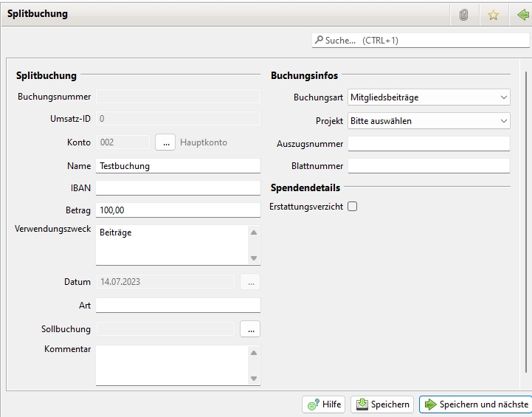Click the Blattnummer input field
The height and width of the screenshot is (417, 532).
[x=429, y=166]
